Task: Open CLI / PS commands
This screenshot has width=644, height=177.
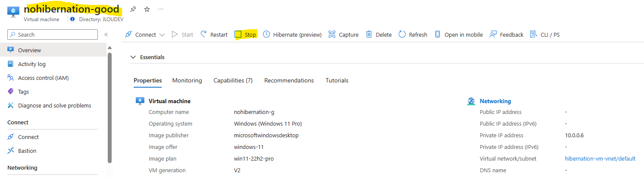Action: tap(545, 35)
